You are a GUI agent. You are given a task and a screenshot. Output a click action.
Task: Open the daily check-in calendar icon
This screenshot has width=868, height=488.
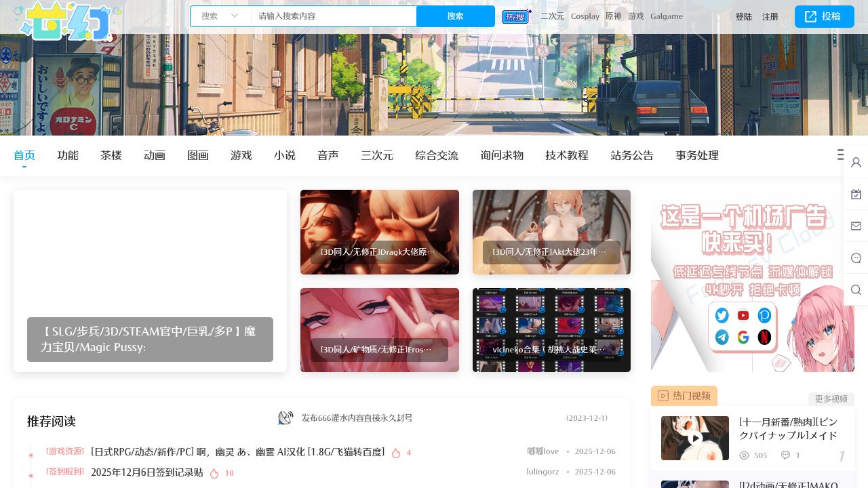point(856,195)
